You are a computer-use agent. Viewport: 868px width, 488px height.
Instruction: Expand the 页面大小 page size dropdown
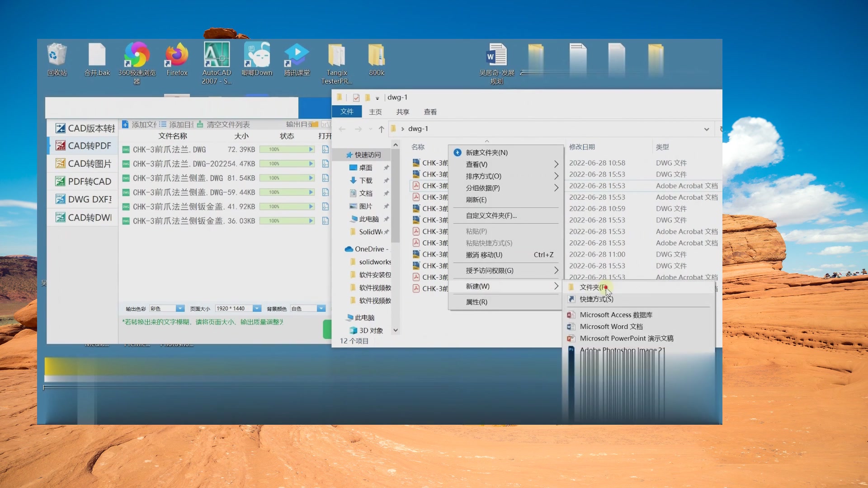[256, 308]
